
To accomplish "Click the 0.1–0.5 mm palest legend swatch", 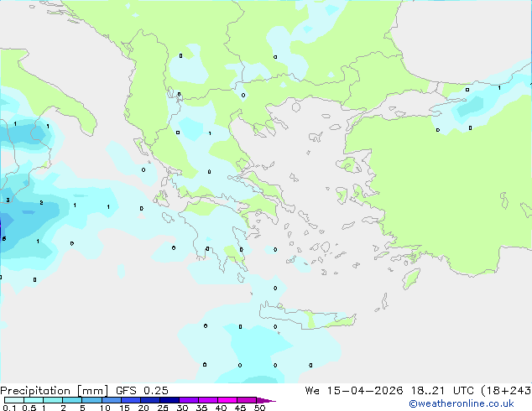I will tap(14, 400).
